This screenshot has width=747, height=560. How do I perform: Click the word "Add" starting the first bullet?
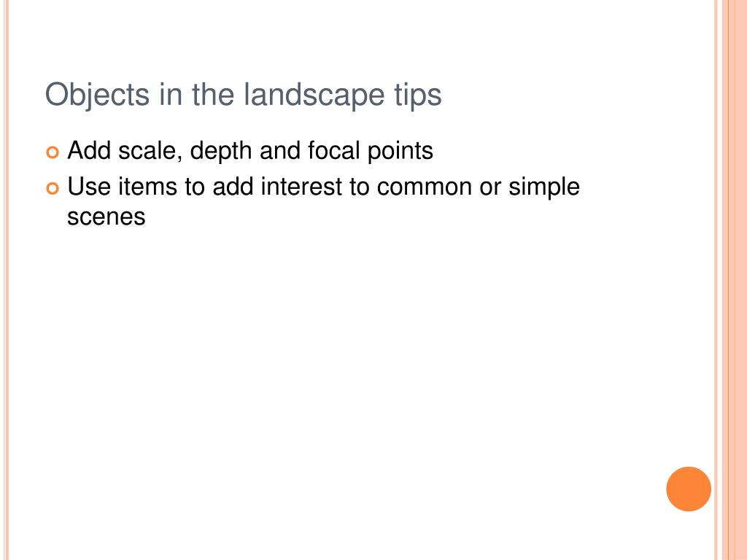89,150
